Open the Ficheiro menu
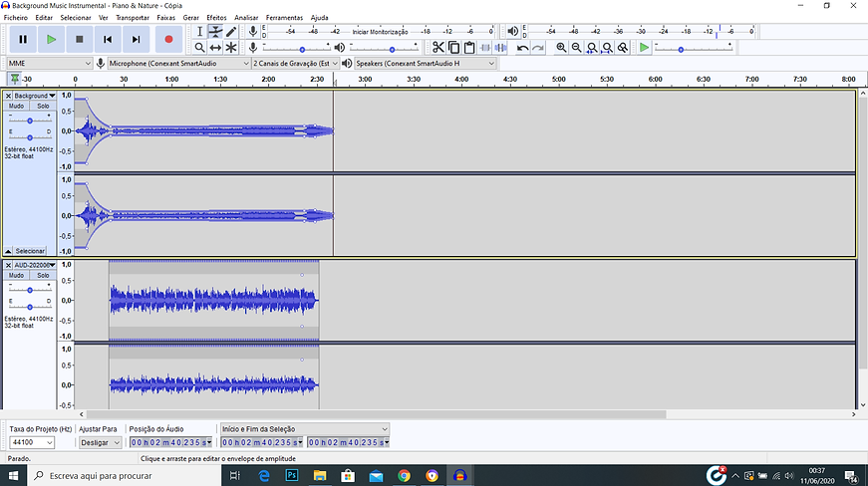Image resolution: width=868 pixels, height=486 pixels. [x=16, y=18]
